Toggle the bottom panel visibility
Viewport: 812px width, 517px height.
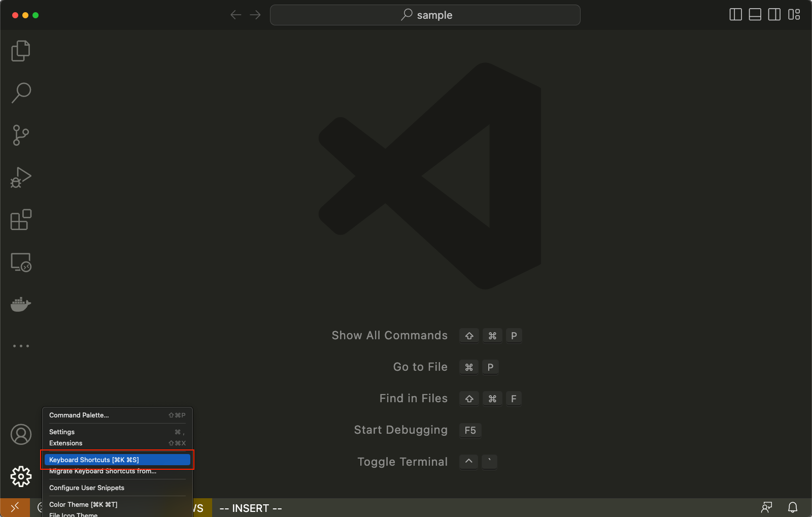point(754,14)
